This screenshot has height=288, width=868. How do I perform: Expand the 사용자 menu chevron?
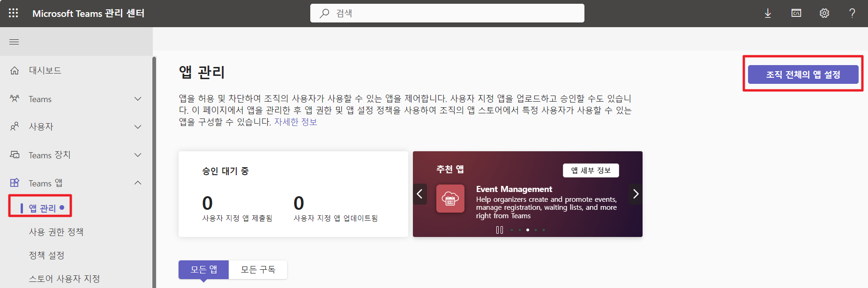(x=138, y=127)
